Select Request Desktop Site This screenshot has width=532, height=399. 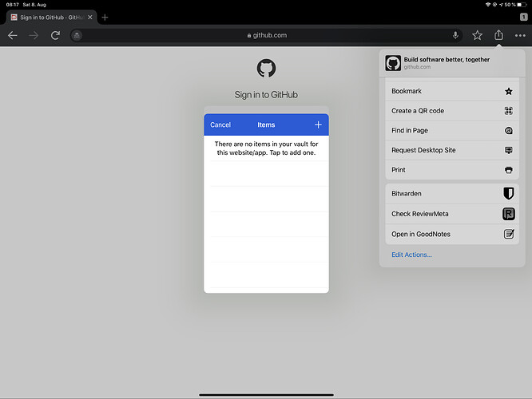coord(452,150)
